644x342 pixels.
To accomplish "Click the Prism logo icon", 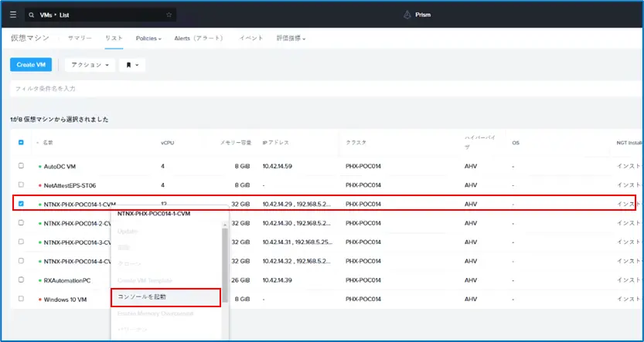I will point(407,15).
